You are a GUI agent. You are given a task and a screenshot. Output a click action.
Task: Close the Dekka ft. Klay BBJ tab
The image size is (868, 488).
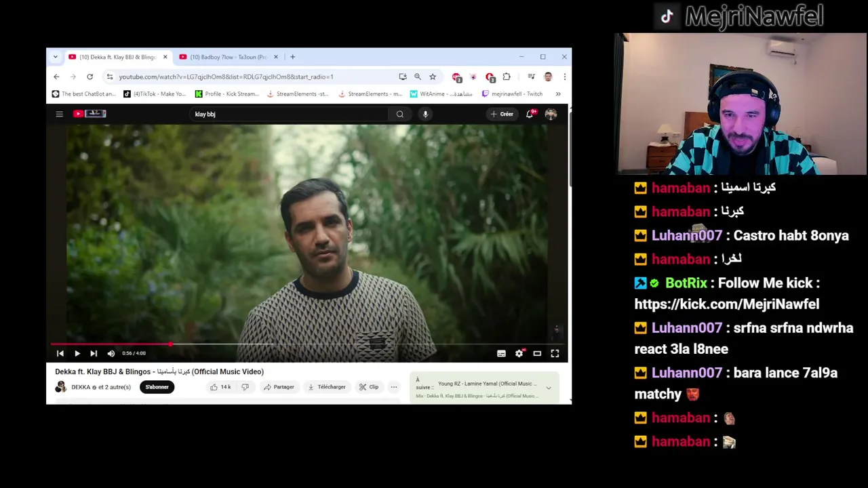coord(165,57)
